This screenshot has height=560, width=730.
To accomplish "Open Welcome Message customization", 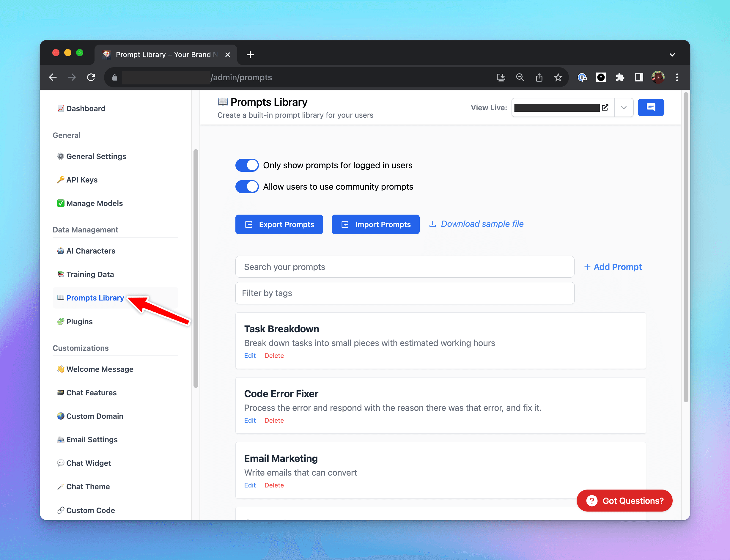I will (x=99, y=369).
